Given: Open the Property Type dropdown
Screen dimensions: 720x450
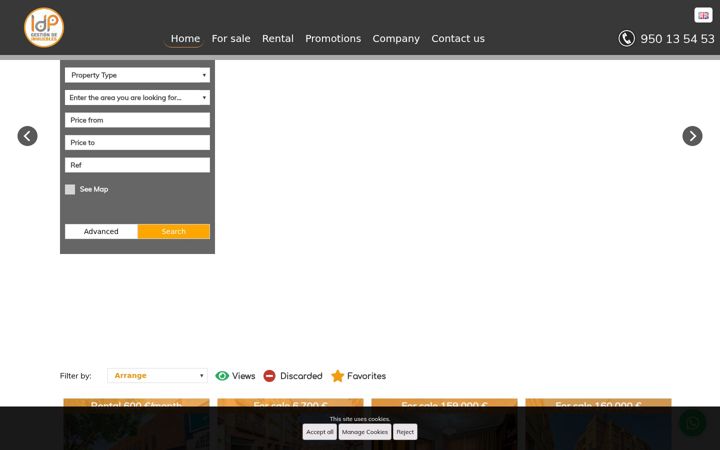Looking at the screenshot, I should point(137,75).
